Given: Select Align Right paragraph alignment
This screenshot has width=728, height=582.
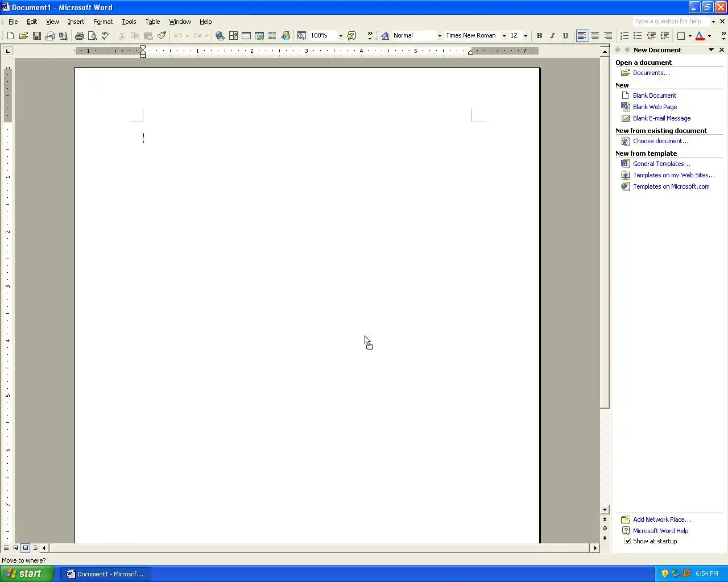Looking at the screenshot, I should pos(608,36).
